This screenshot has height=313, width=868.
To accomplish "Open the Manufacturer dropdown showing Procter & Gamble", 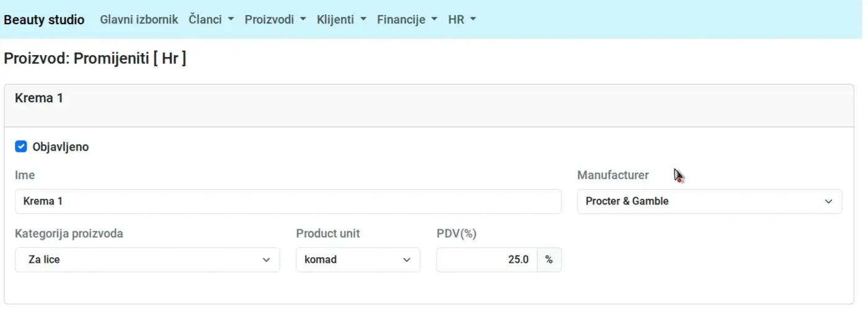I will tap(709, 201).
